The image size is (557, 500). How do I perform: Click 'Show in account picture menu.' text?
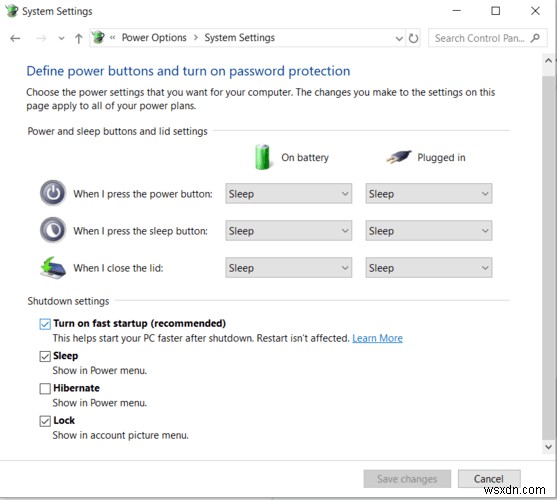coord(120,435)
